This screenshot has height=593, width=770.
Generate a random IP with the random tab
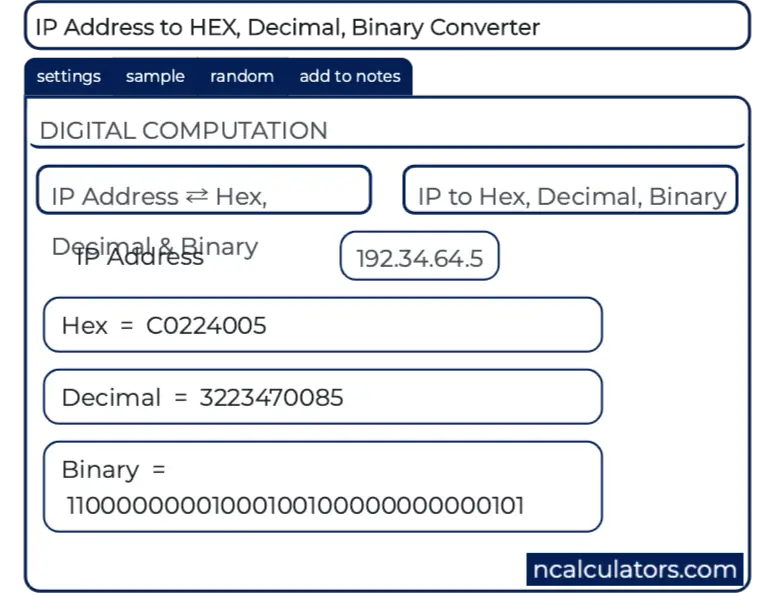point(241,76)
